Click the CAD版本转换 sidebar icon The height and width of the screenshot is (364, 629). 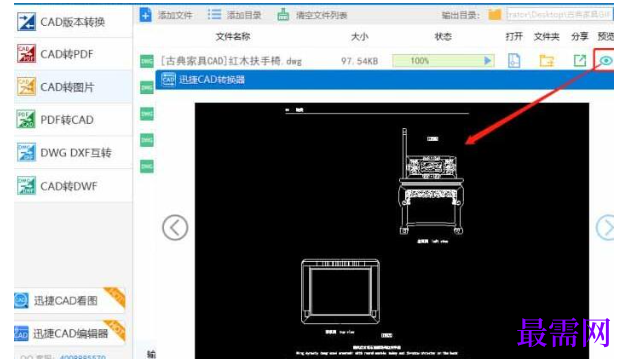coord(26,22)
